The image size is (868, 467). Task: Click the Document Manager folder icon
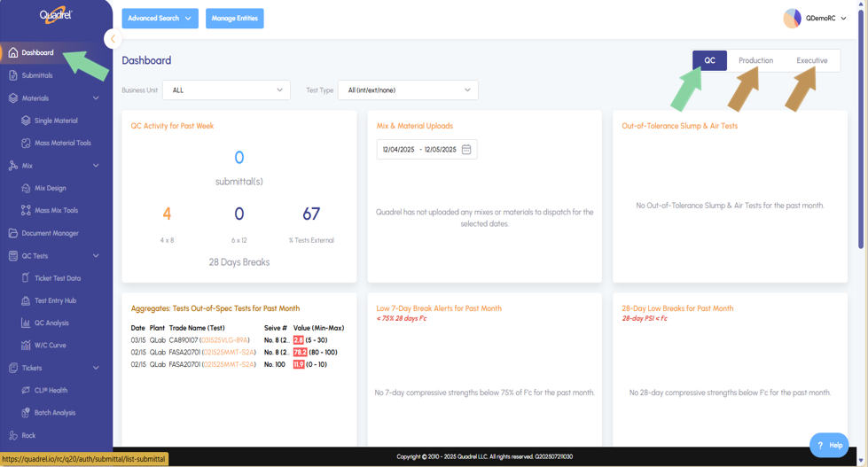point(12,233)
